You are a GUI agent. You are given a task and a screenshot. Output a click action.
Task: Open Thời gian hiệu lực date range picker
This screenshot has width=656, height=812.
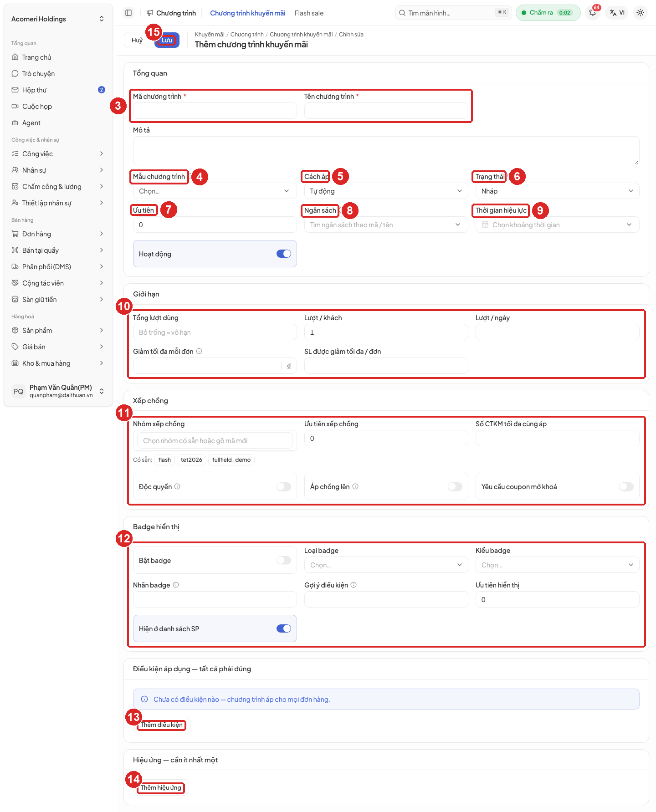click(x=557, y=225)
